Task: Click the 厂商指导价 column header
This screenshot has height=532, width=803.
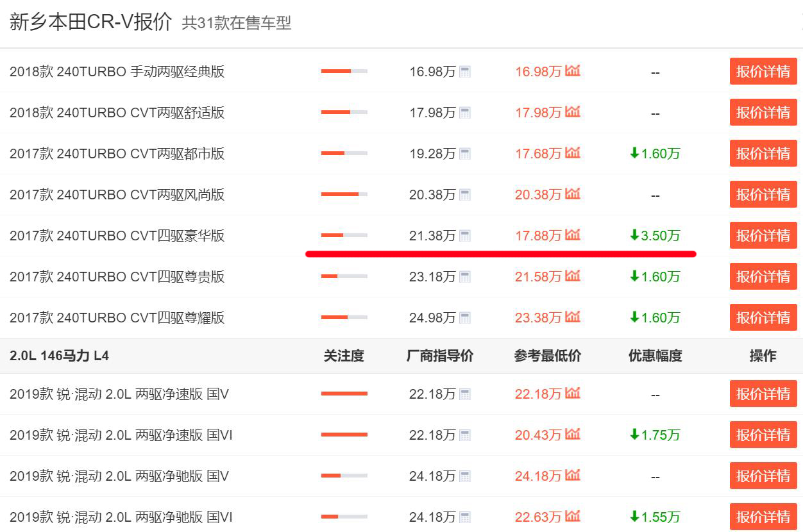Action: (x=440, y=356)
